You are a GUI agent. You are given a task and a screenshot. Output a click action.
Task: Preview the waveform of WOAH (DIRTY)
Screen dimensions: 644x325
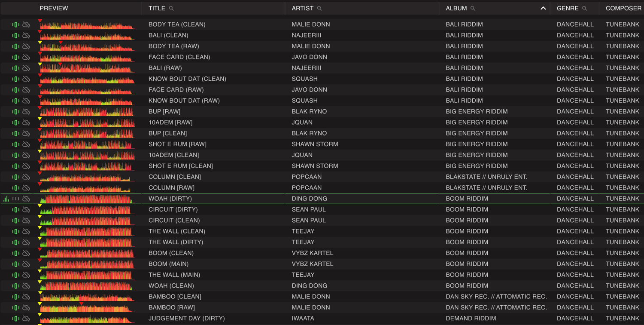click(86, 199)
